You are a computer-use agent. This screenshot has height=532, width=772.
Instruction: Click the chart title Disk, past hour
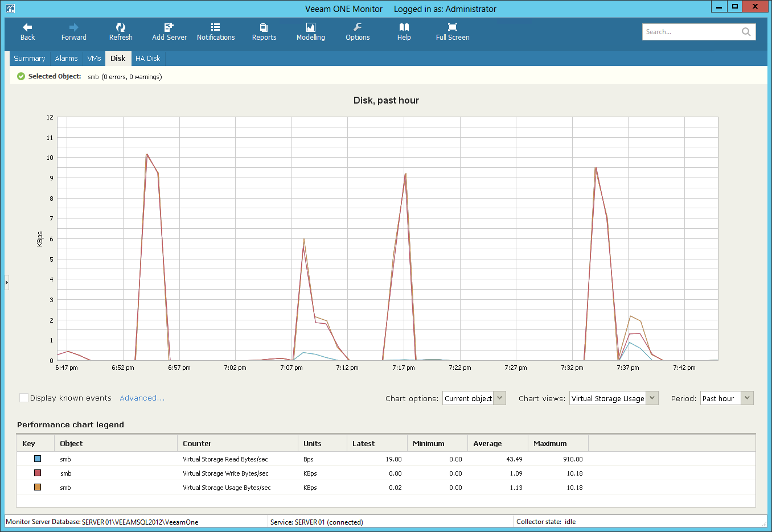[x=386, y=100]
